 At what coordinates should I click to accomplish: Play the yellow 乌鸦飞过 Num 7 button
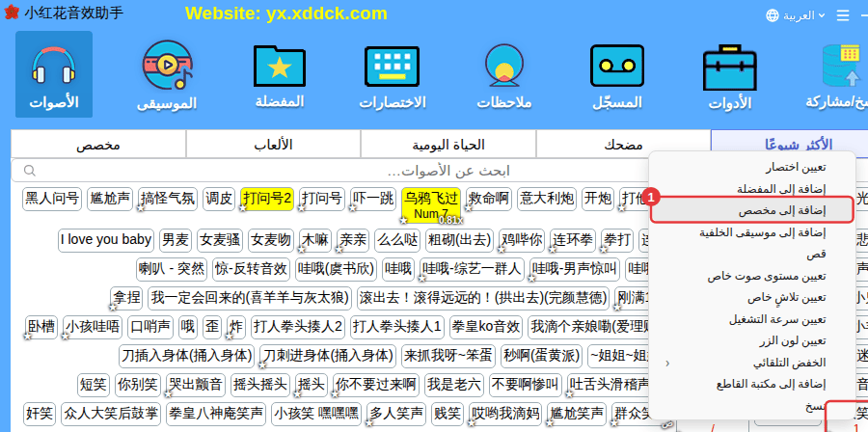tap(431, 204)
